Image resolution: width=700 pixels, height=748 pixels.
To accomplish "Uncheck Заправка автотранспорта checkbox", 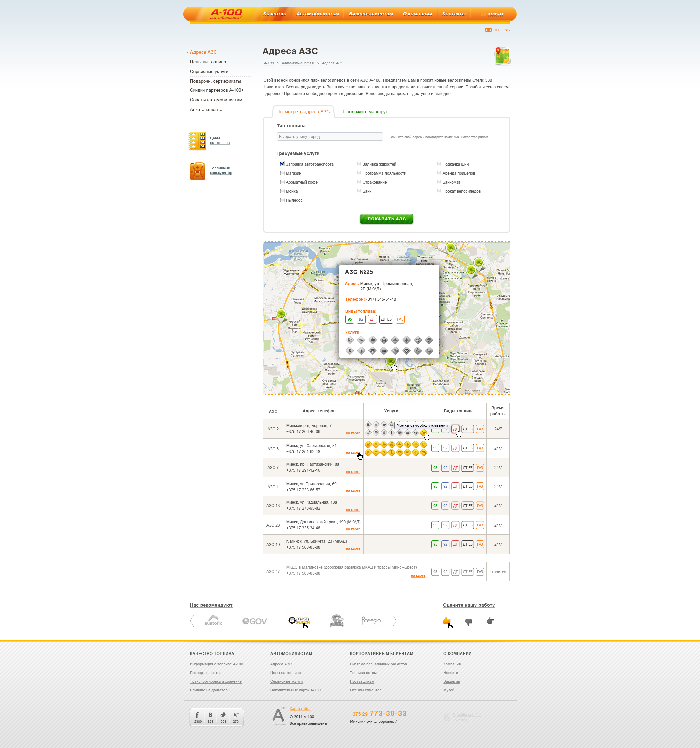I will [282, 164].
